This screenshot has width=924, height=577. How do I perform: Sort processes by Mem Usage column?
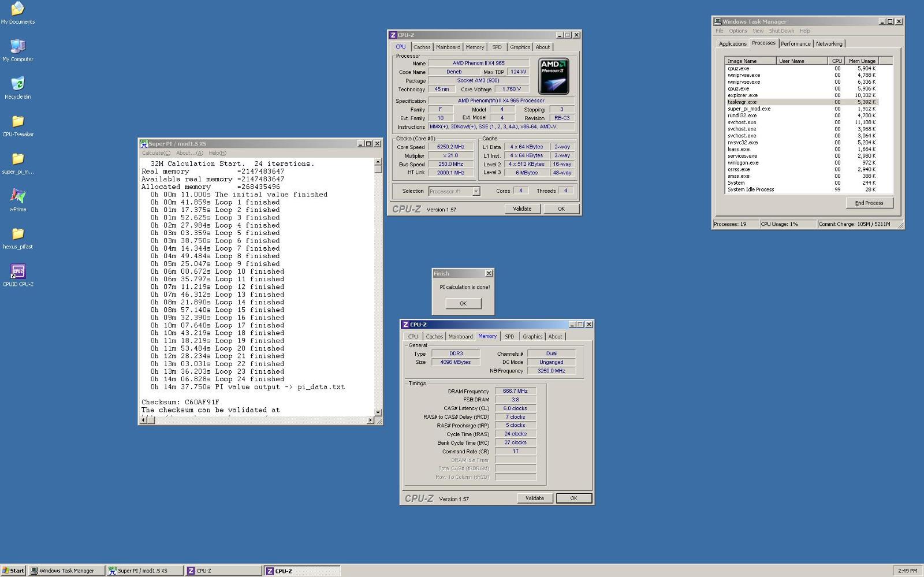[x=862, y=61]
